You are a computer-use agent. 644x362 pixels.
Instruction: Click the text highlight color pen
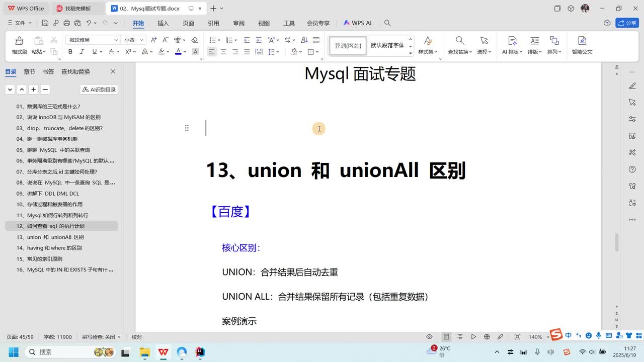tap(162, 52)
